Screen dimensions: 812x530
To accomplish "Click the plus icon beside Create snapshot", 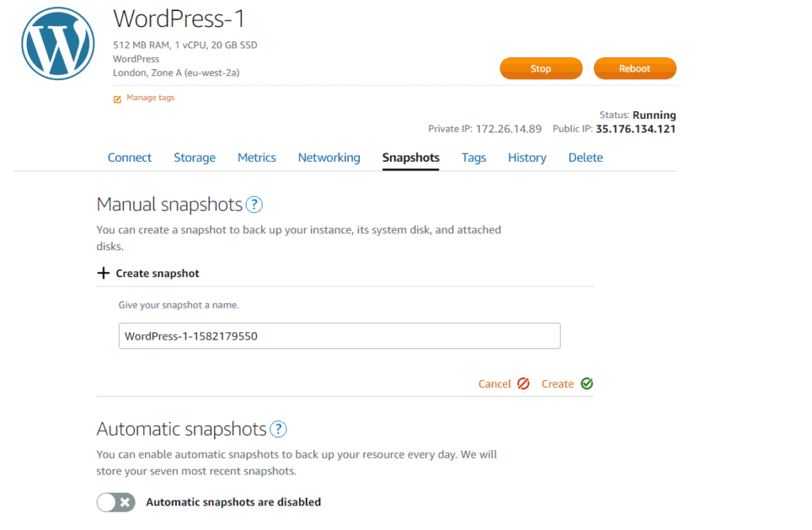I will coord(103,273).
